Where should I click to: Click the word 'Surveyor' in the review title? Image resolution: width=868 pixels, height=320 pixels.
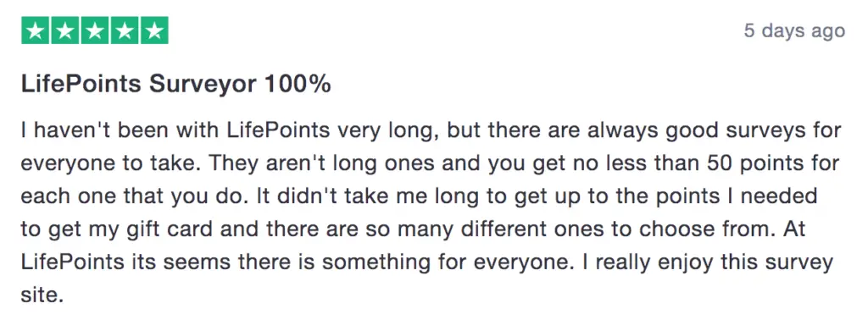click(x=203, y=85)
